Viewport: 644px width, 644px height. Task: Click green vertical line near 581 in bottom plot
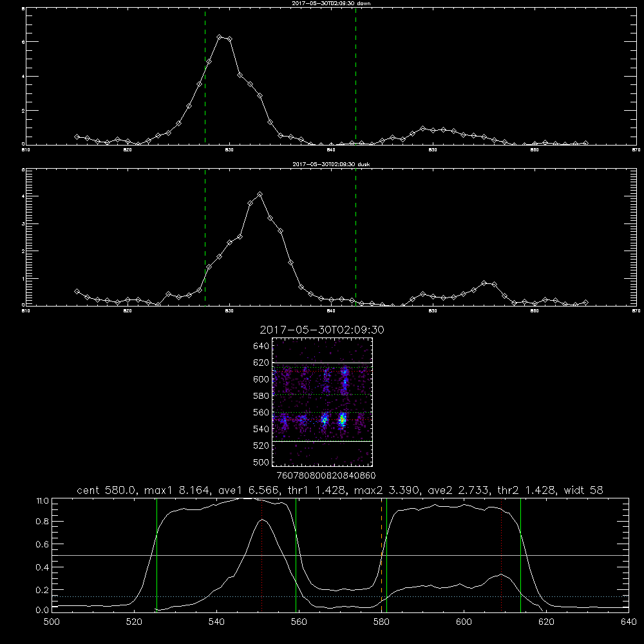click(386, 555)
